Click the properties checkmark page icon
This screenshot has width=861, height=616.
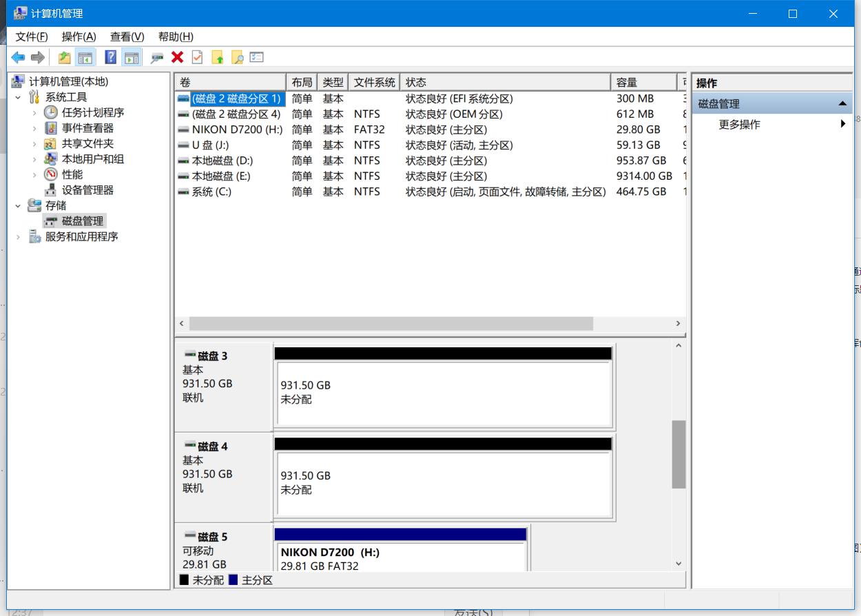click(197, 58)
